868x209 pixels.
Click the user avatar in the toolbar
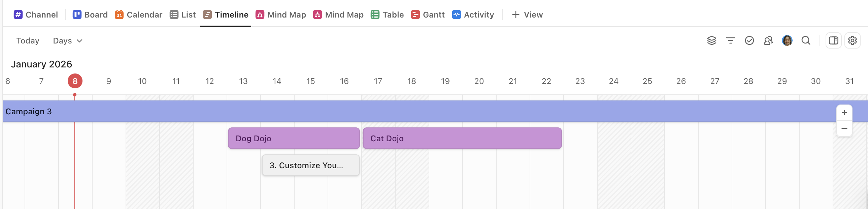point(787,40)
